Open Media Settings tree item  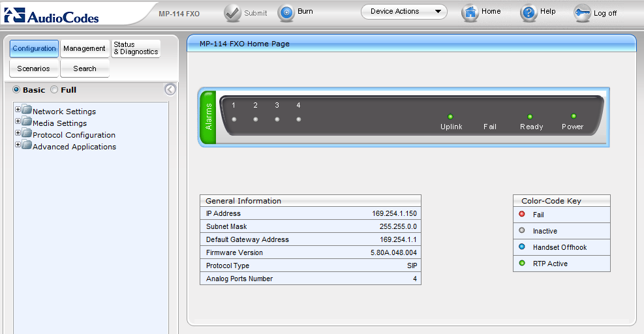point(59,123)
